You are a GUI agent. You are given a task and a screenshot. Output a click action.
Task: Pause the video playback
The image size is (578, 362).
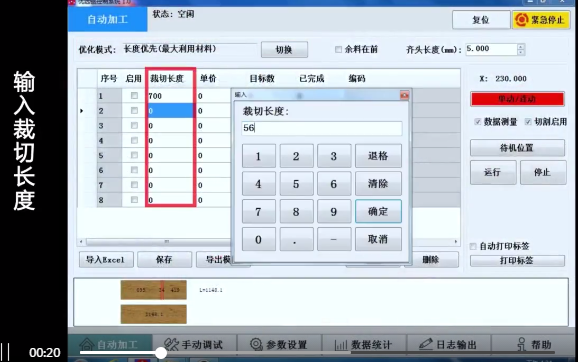(6, 352)
